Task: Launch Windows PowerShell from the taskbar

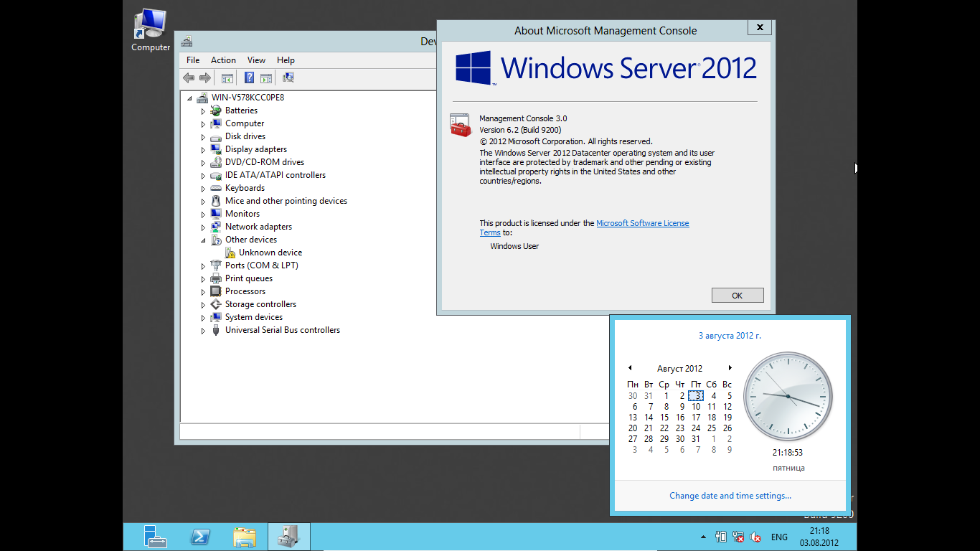Action: click(x=200, y=537)
